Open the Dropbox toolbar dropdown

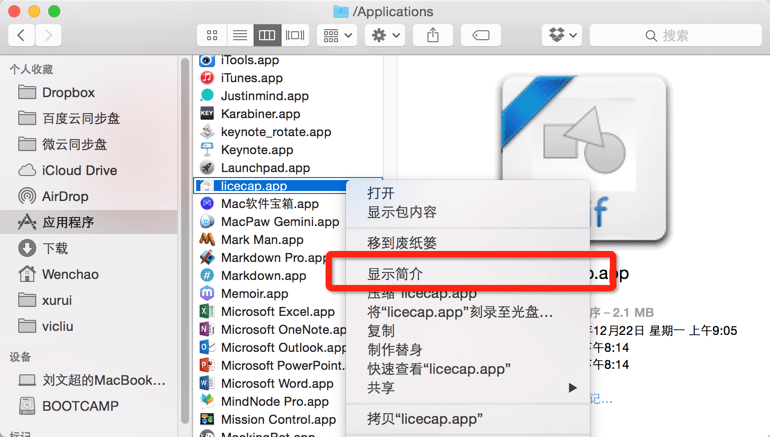(562, 35)
